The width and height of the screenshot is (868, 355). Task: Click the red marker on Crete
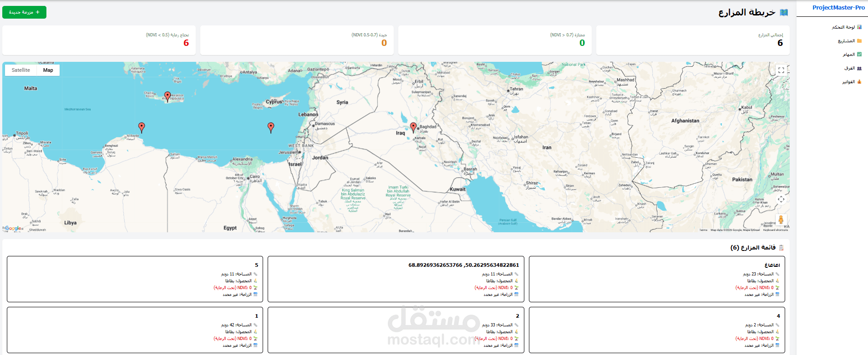pos(168,96)
